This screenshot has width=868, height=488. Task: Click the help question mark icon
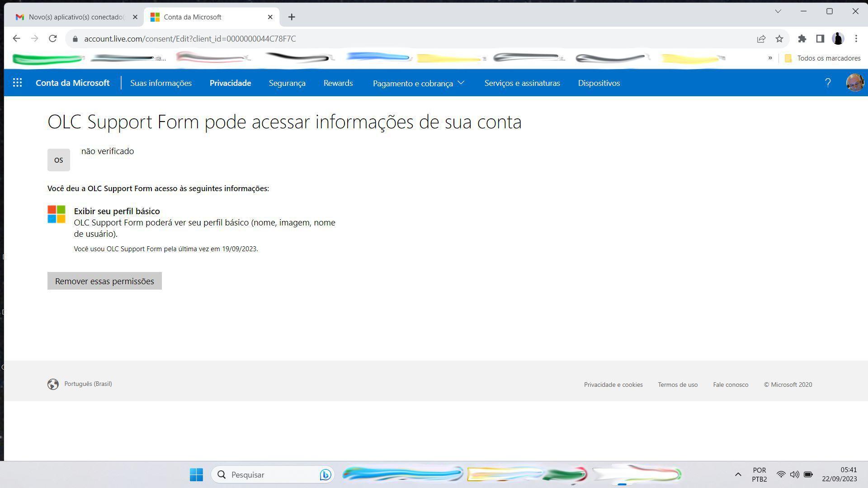click(828, 83)
